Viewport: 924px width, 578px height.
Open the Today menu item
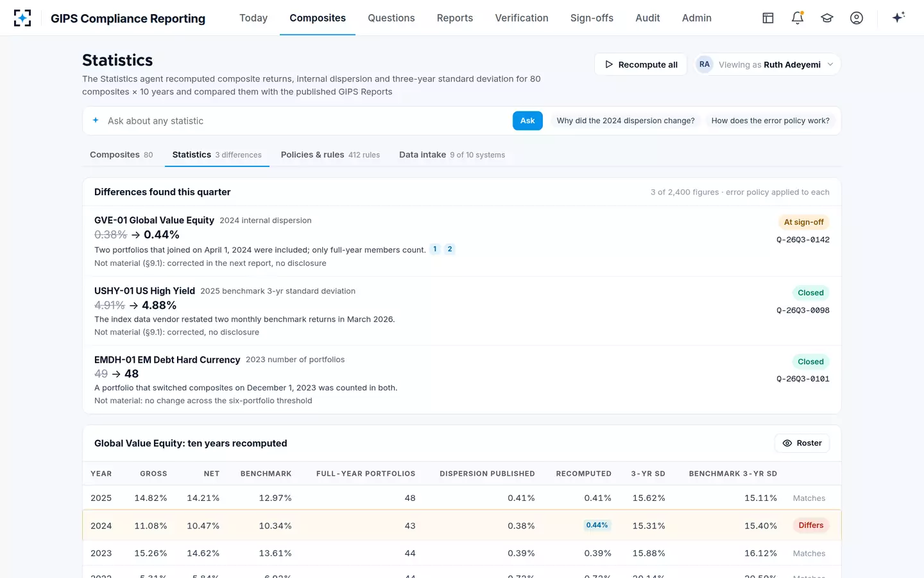coord(253,18)
